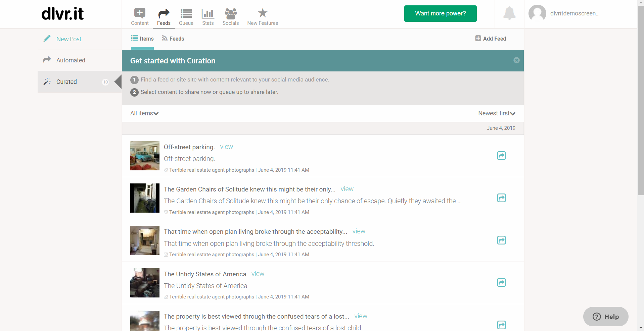Click the Want more power? button
The width and height of the screenshot is (644, 331).
coord(440,13)
